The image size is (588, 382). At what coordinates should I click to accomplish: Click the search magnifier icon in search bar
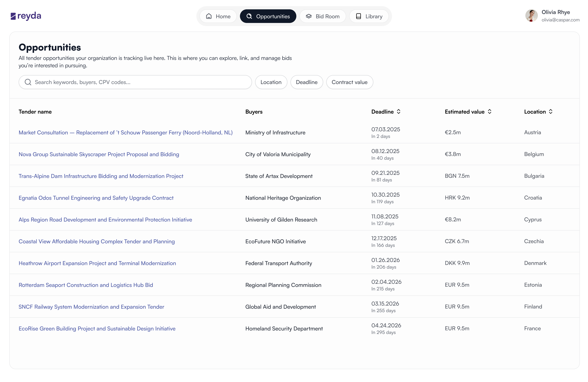pos(28,82)
